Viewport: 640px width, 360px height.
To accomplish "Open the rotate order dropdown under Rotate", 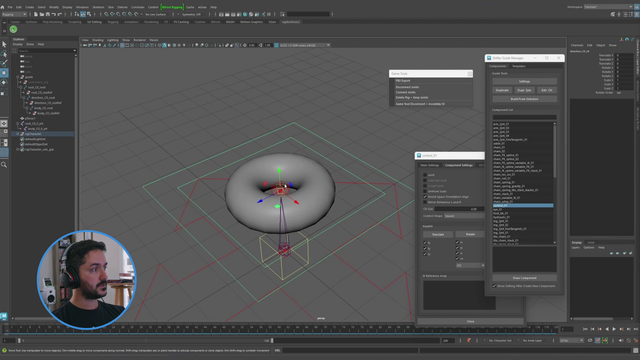I will [470, 265].
